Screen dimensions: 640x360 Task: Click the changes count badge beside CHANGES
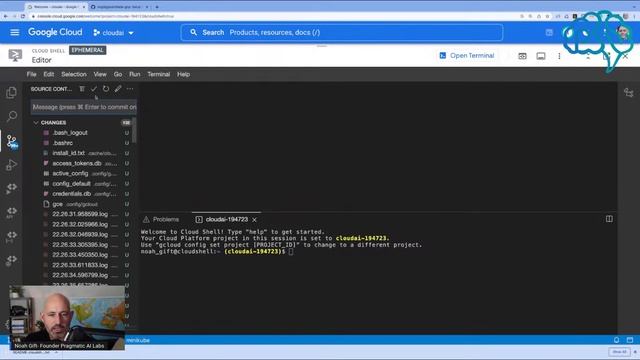126,122
